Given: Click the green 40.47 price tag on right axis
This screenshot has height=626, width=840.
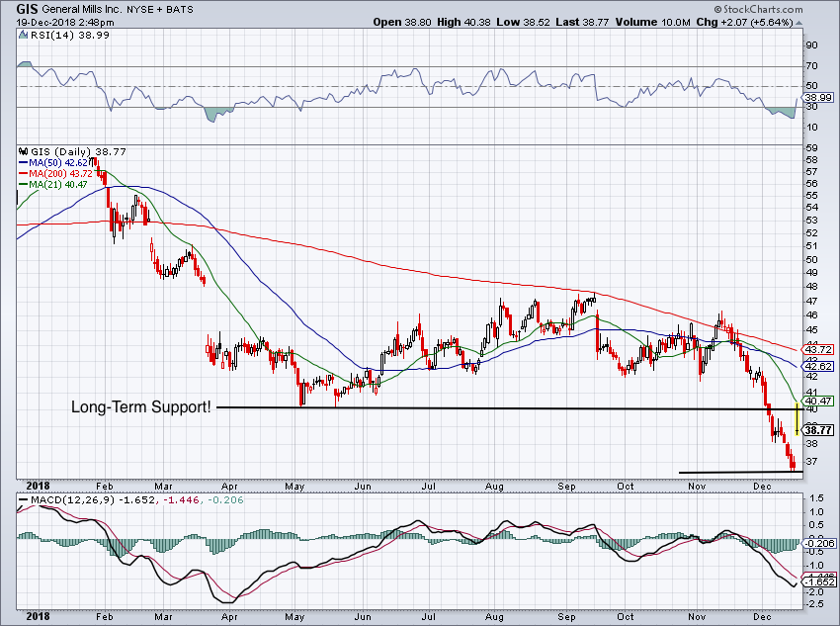Looking at the screenshot, I should tap(818, 401).
